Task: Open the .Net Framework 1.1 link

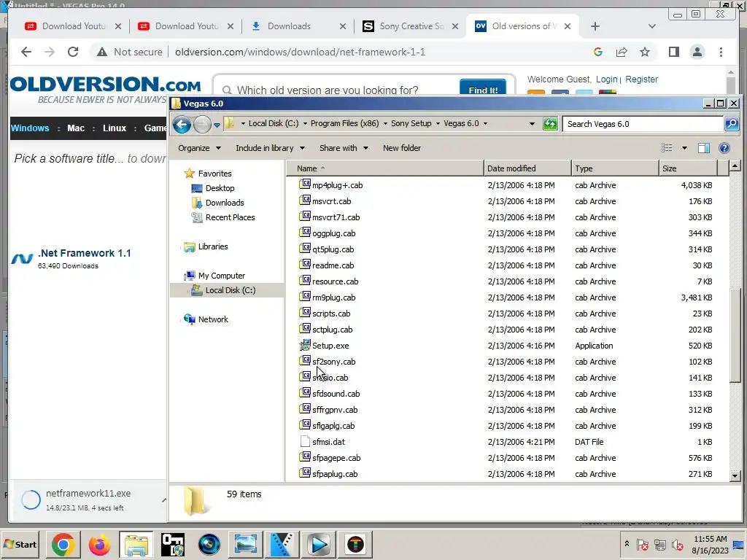Action: 85,253
